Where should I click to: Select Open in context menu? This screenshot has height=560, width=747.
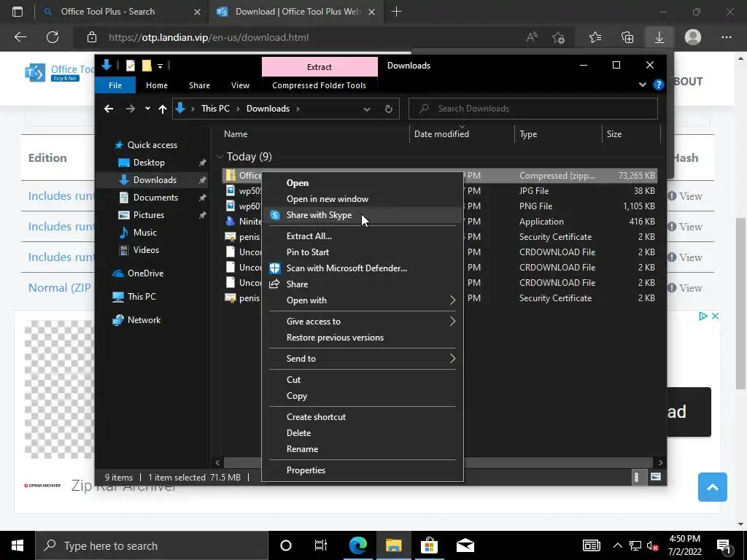[298, 183]
